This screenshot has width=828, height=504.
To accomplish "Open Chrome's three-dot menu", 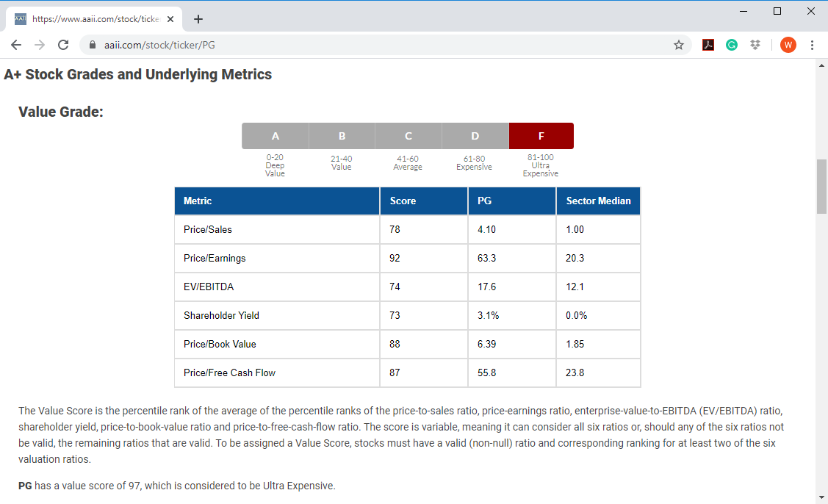I will [812, 45].
